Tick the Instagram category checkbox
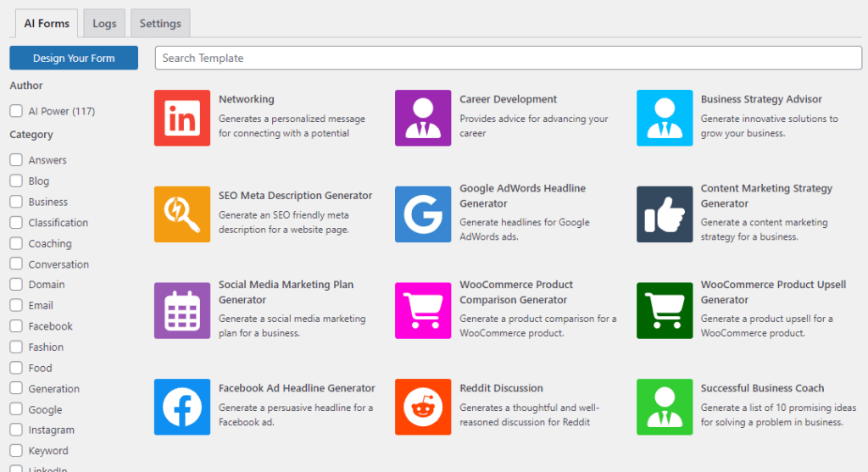 16,430
